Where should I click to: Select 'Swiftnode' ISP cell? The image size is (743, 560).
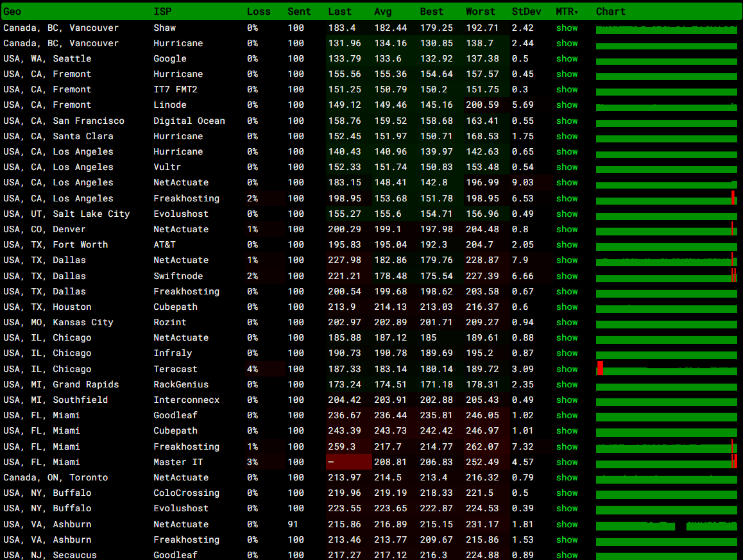178,276
